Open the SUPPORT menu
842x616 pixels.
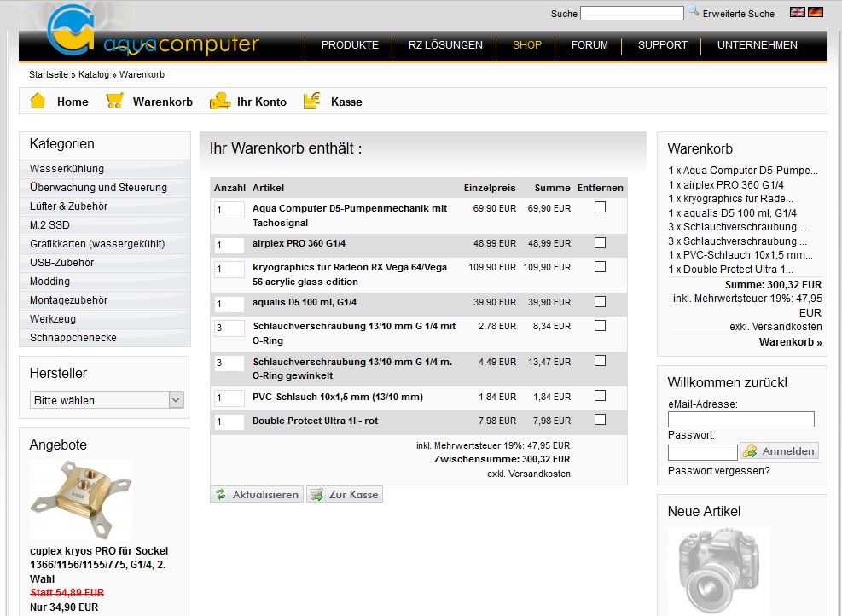663,45
